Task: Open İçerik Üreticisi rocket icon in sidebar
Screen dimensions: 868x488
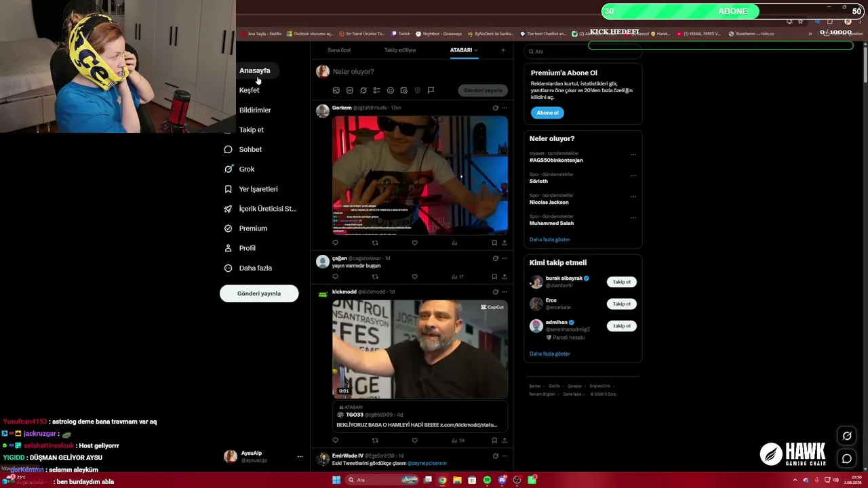Action: (228, 209)
